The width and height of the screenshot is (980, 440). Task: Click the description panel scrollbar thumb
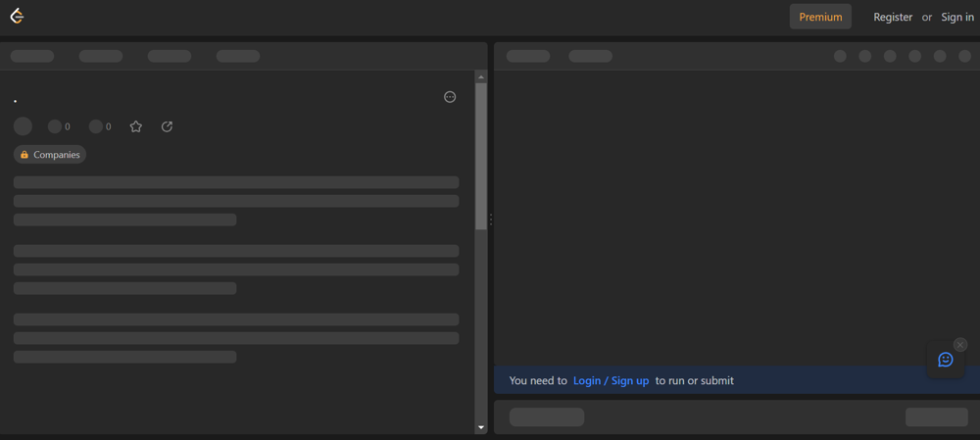[480, 157]
